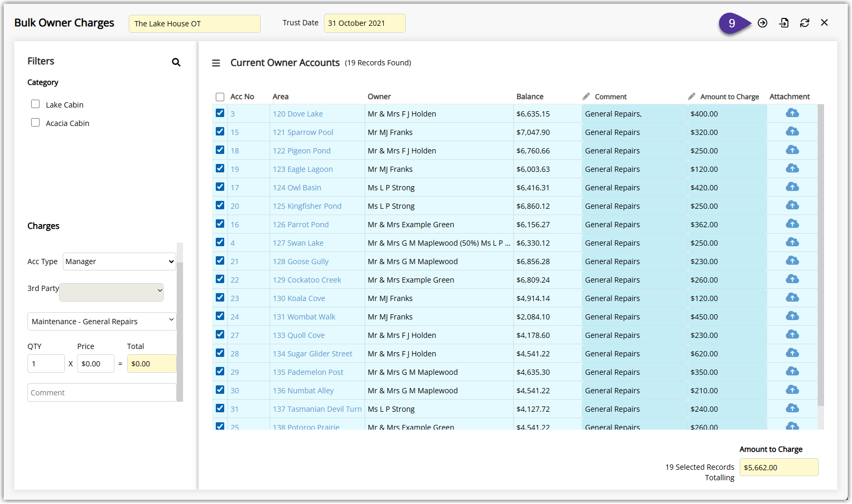852x504 pixels.
Task: Upload attachment for 128 Goose Gully row
Action: (x=792, y=260)
